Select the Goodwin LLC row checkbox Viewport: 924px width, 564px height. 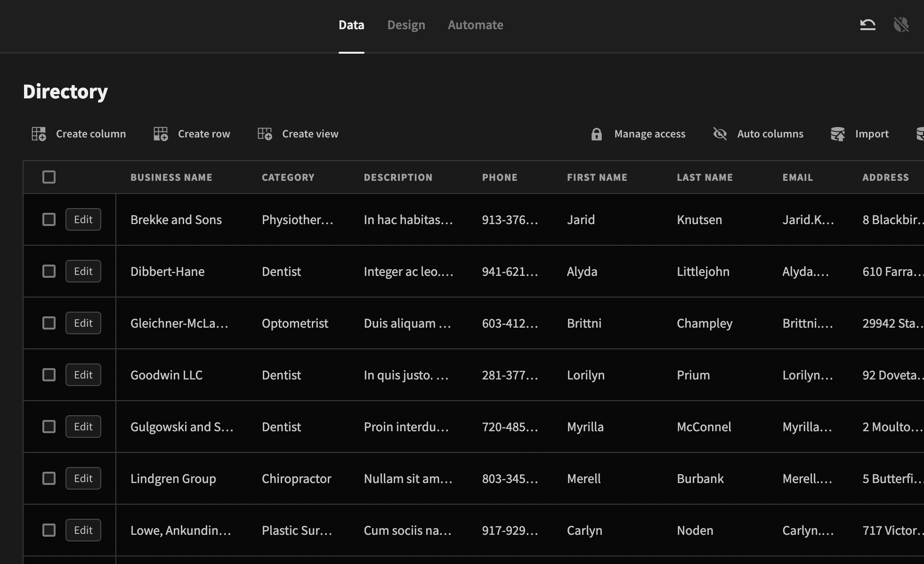[x=49, y=375]
